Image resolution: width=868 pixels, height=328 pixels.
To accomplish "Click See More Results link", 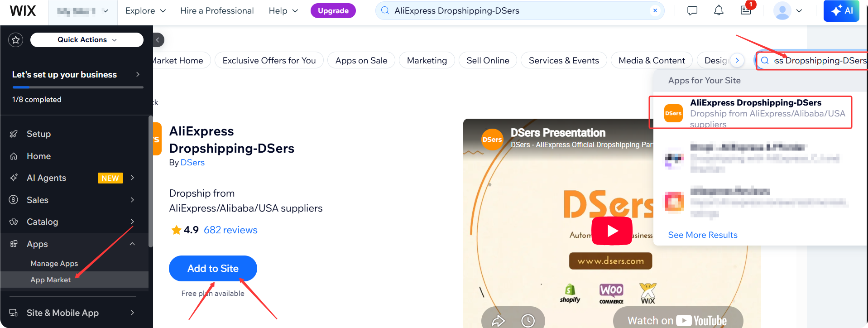I will click(x=703, y=235).
